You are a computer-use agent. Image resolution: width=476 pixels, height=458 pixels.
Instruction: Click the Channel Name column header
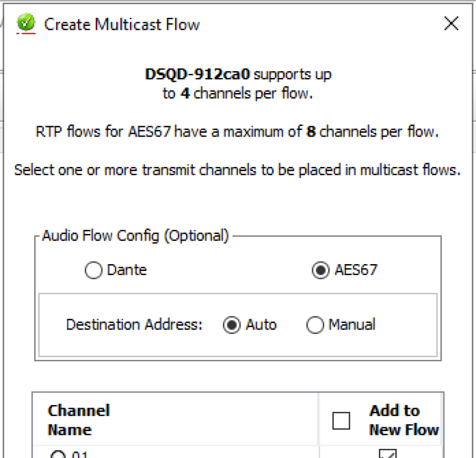click(78, 420)
